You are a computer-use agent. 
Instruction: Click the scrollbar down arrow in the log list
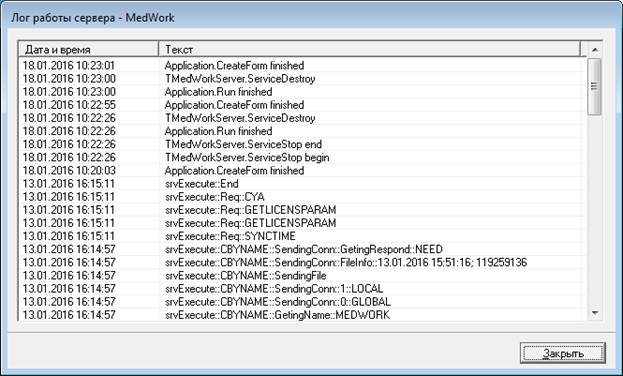pyautogui.click(x=595, y=313)
